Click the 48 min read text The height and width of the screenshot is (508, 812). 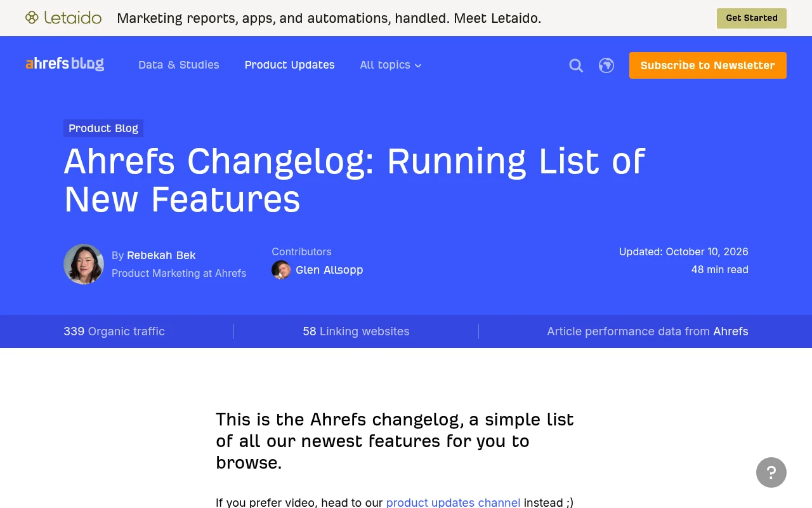pos(720,269)
